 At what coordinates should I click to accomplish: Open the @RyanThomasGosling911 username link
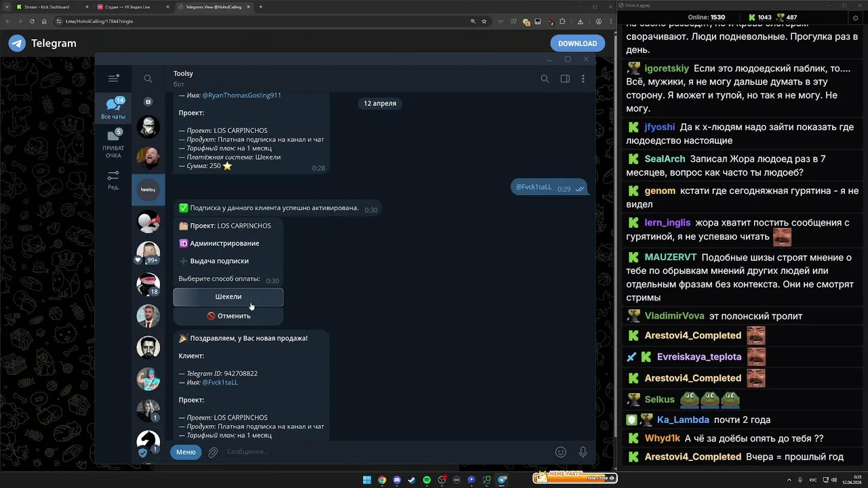point(241,96)
